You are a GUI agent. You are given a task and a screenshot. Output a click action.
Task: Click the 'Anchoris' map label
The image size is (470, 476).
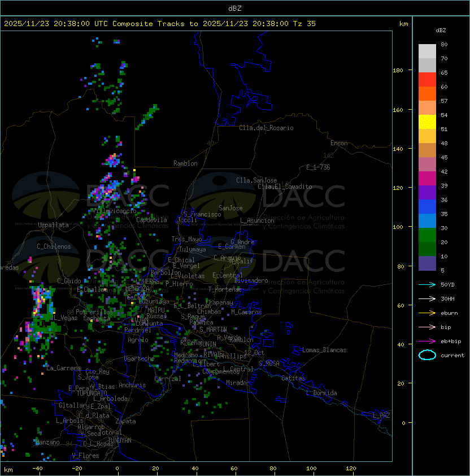click(132, 385)
